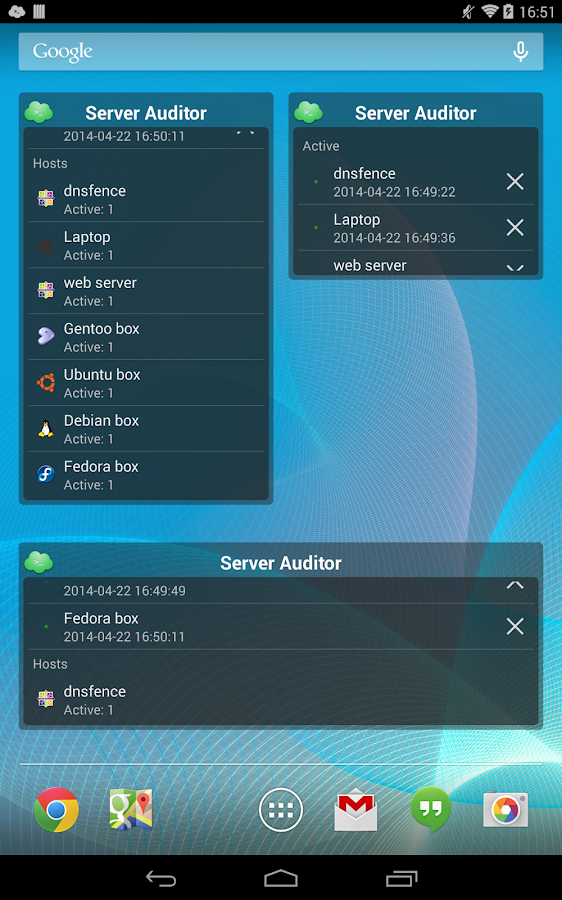Tap the Wi-Fi status bar icon
Screen dimensions: 562x900
pyautogui.click(x=489, y=11)
